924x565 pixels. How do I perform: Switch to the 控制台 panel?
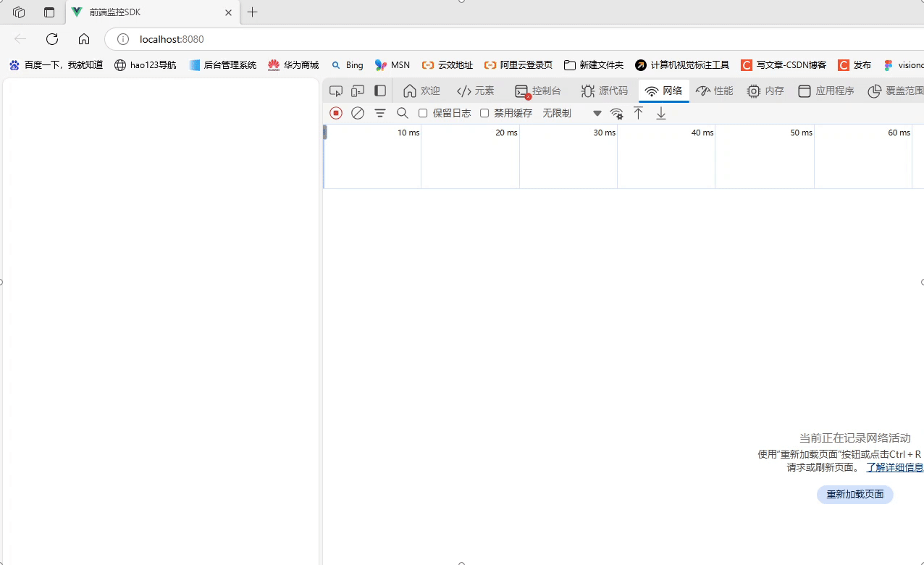point(539,91)
